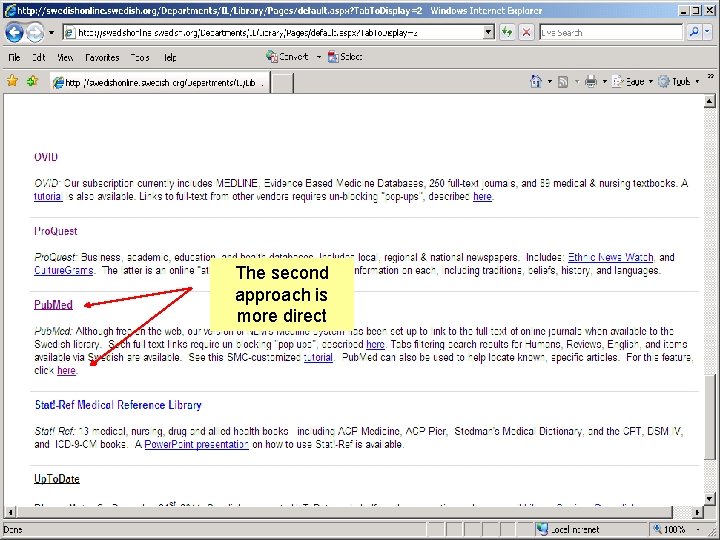720x540 pixels.
Task: Click in the Live Search box
Action: pyautogui.click(x=611, y=33)
